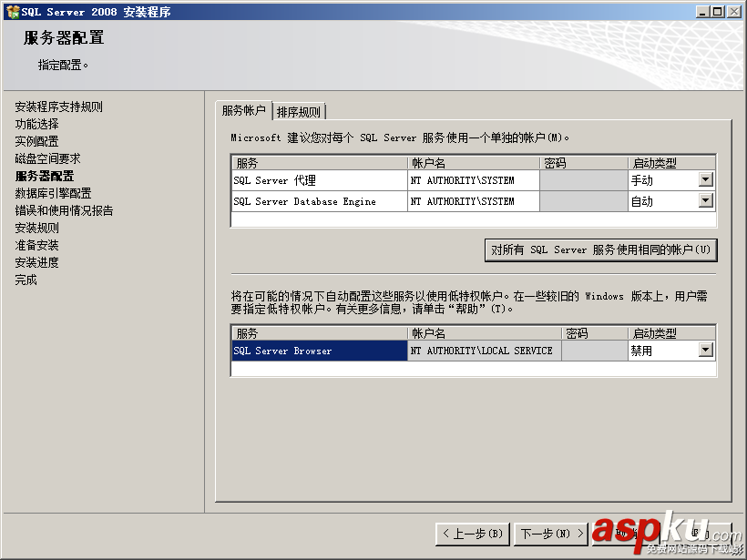747x560 pixels.
Task: Select the SQL Server Browser service row
Action: [x=319, y=351]
